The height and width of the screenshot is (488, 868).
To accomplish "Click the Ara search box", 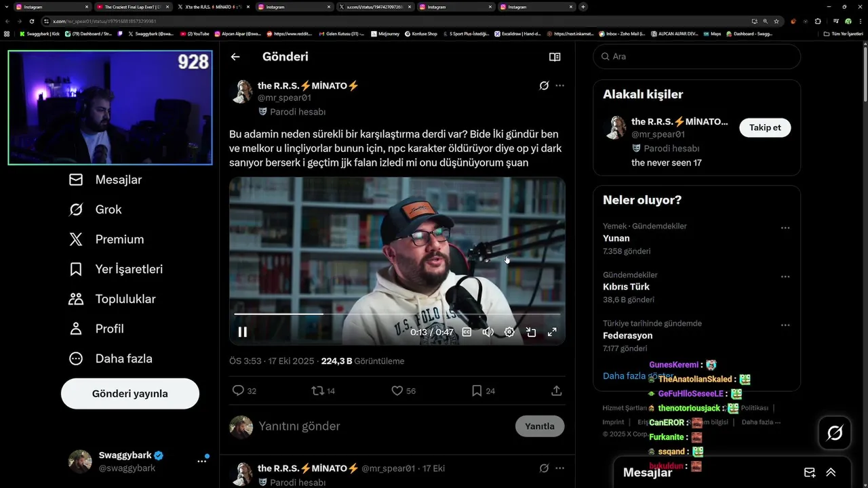I will 697,56.
